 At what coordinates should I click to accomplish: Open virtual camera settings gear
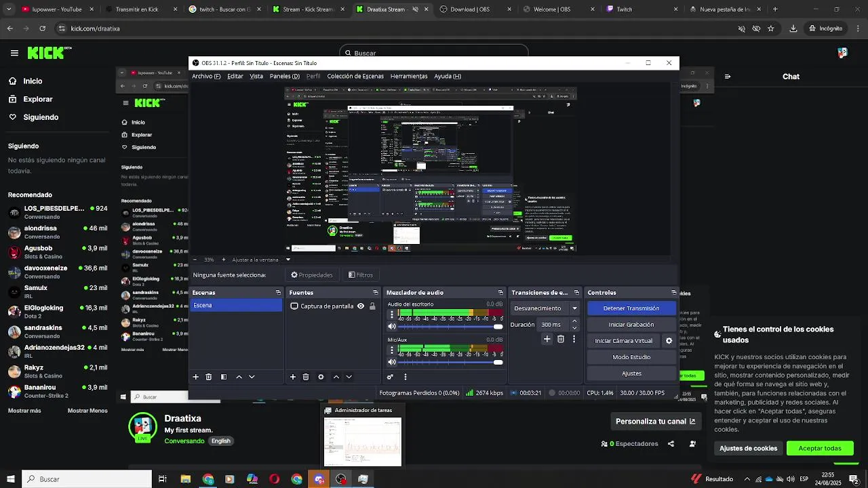669,341
